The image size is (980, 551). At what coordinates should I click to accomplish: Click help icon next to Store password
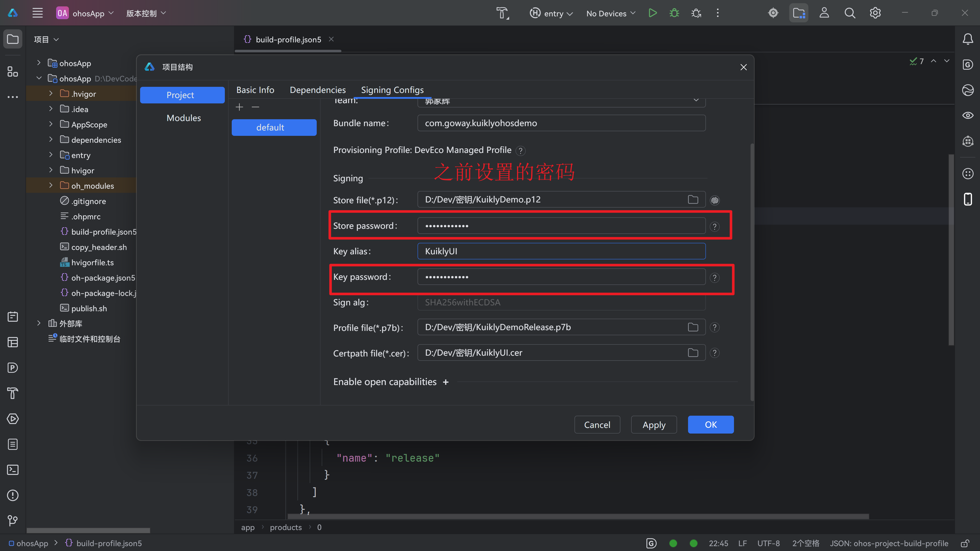715,227
